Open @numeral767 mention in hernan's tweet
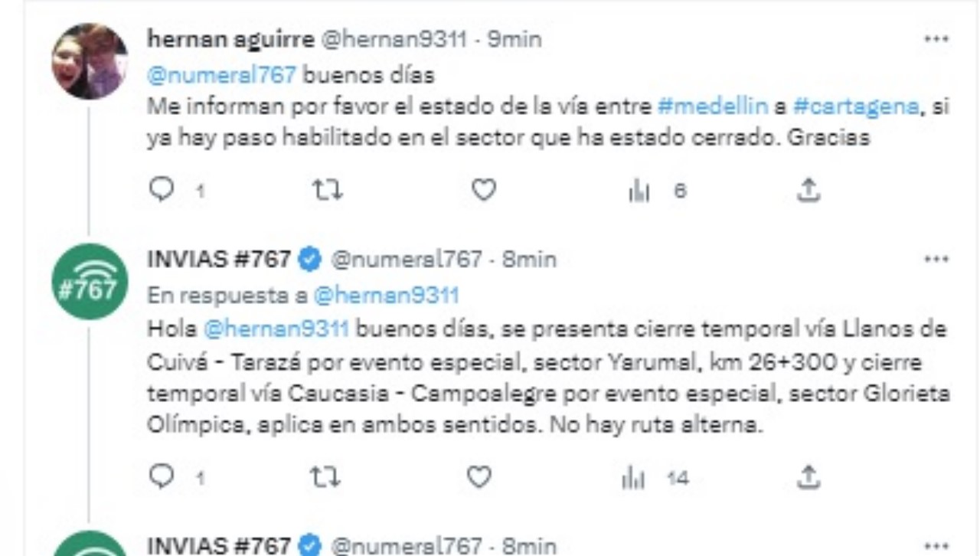The width and height of the screenshot is (980, 556). pyautogui.click(x=221, y=75)
